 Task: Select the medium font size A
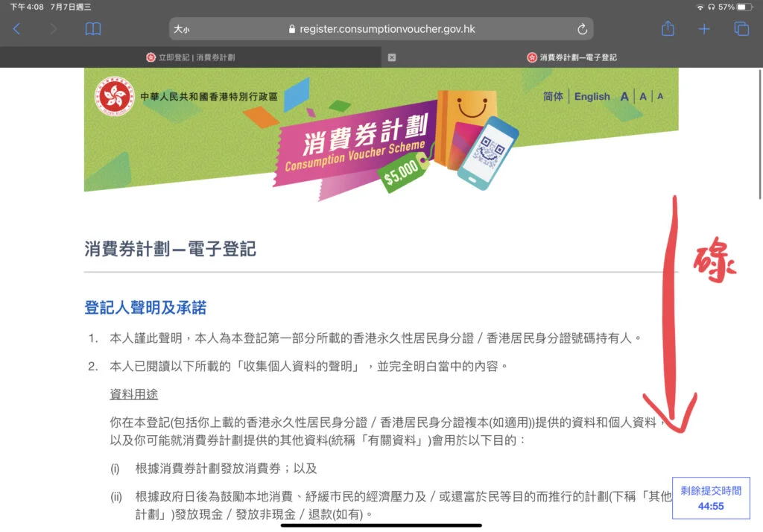[x=643, y=96]
